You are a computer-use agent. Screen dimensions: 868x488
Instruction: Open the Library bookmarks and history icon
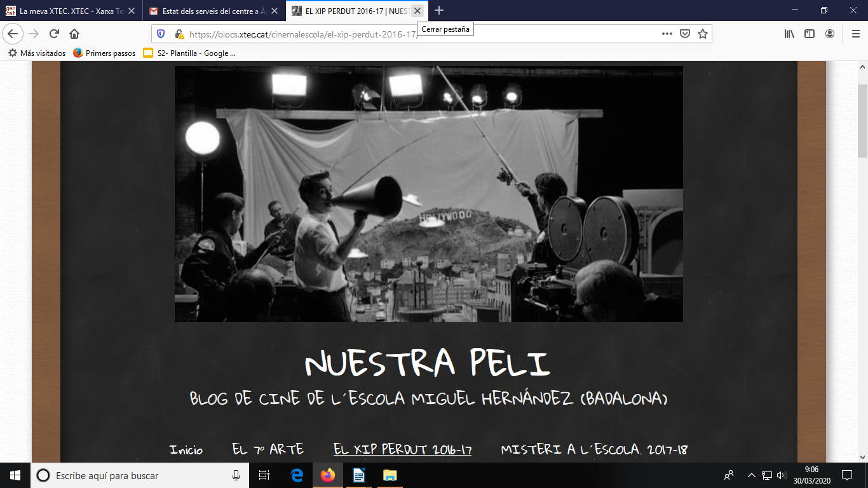coord(789,34)
